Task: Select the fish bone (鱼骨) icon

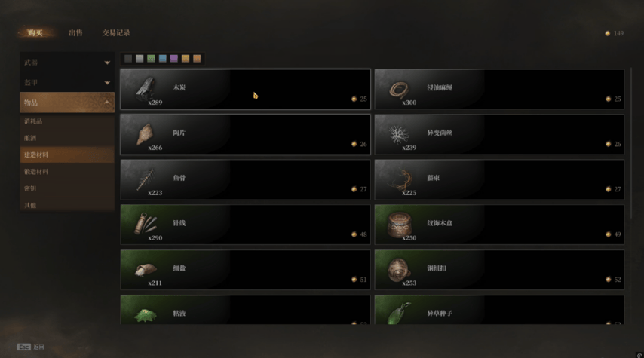Action: (146, 179)
